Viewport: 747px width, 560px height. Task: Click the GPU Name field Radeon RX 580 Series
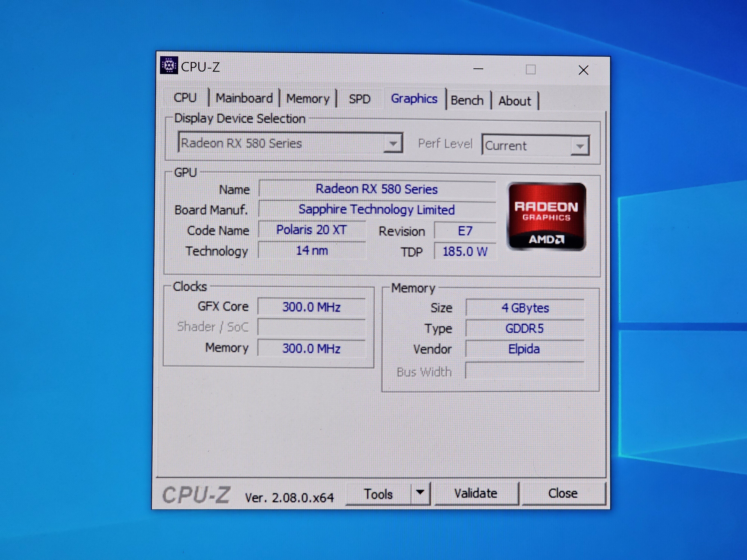[x=377, y=189]
